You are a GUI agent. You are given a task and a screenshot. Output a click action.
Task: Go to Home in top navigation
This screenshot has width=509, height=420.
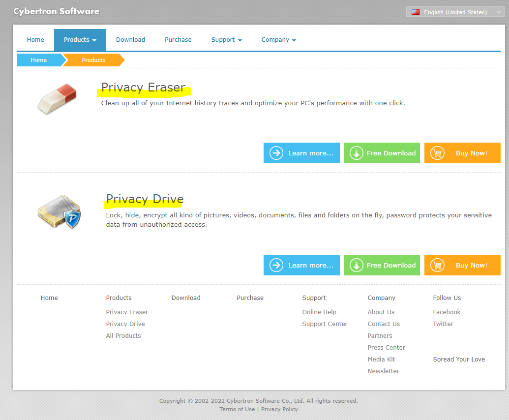coord(35,40)
